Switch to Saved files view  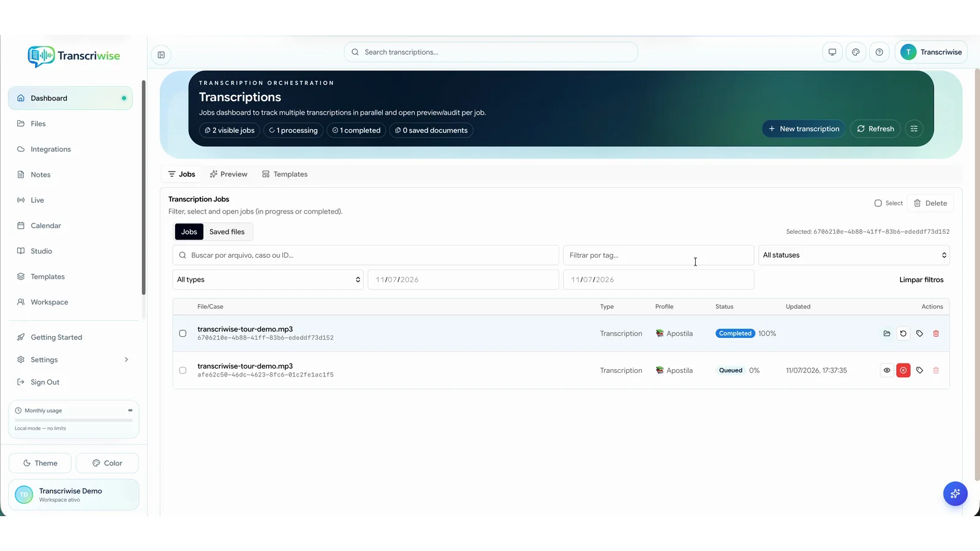click(227, 232)
